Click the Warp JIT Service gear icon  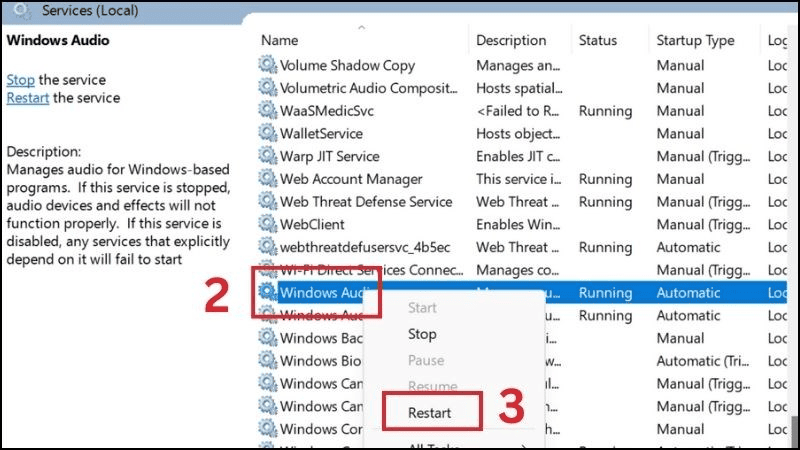pos(268,156)
